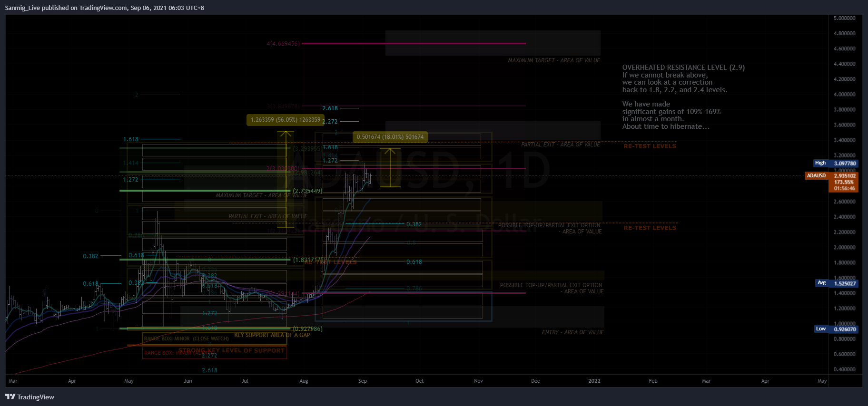Click the 4.000000 price scale value
The image size is (868, 406).
pos(845,94)
